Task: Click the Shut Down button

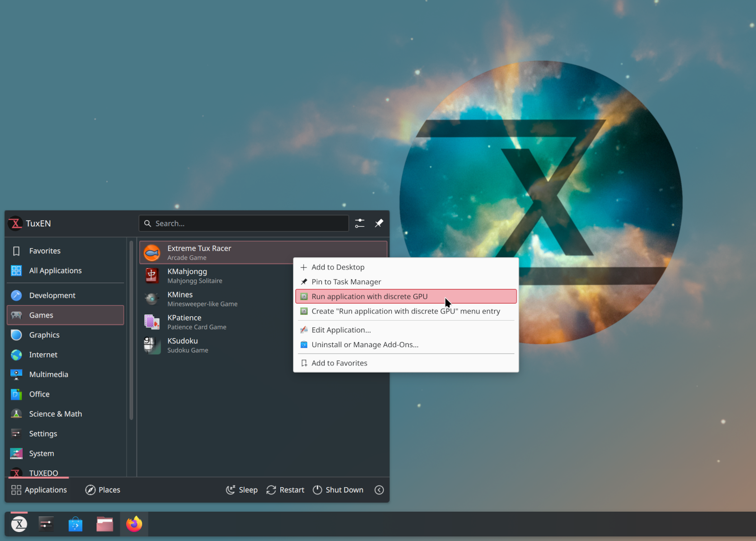Action: (338, 490)
